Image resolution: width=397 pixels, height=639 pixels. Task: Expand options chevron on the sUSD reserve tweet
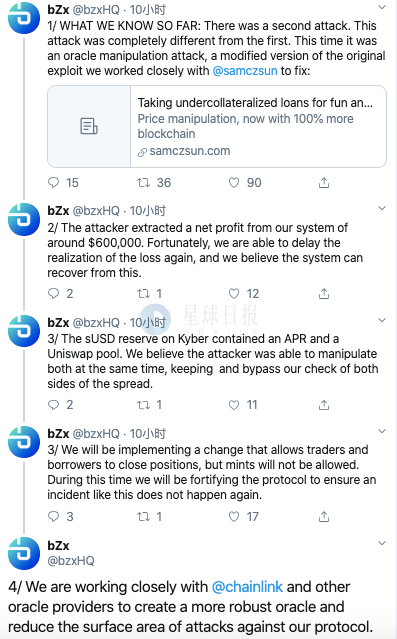point(382,320)
